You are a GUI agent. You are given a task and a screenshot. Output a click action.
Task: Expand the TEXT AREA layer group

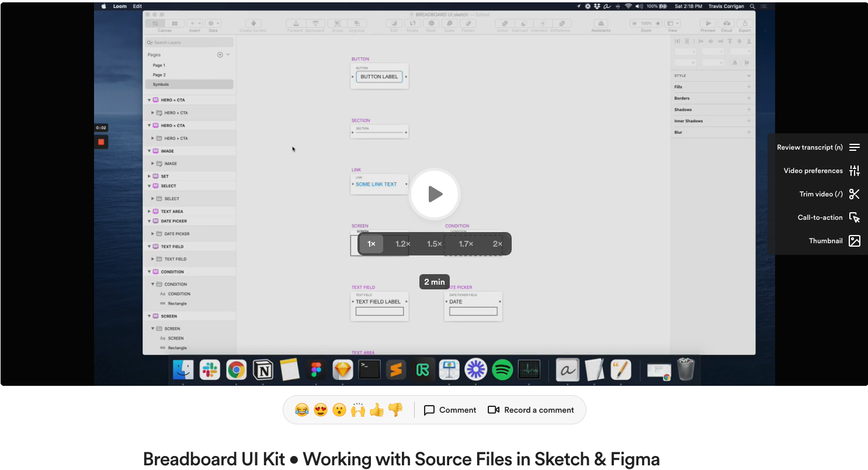tap(150, 212)
